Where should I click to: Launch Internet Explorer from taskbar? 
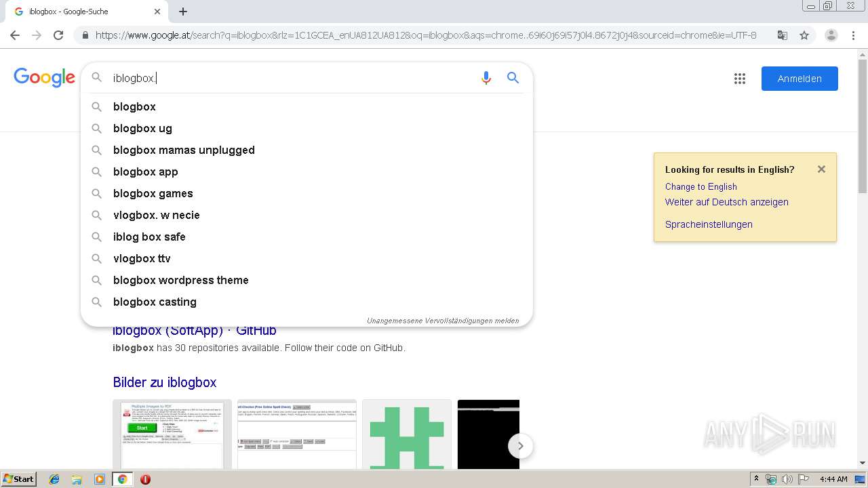tap(54, 479)
